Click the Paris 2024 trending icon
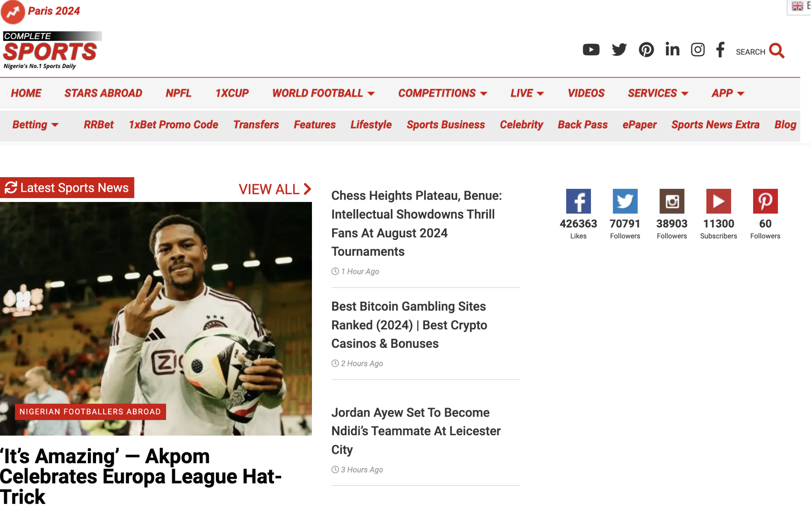The width and height of the screenshot is (812, 520). (x=13, y=12)
